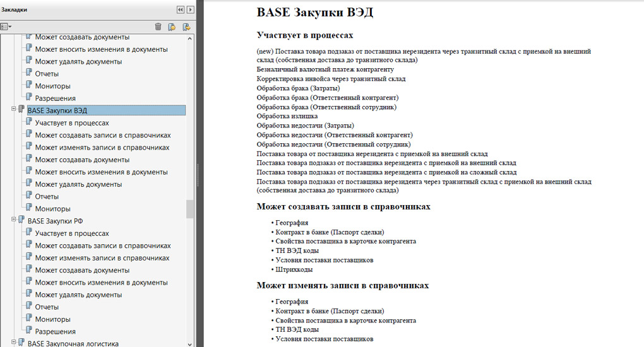644x347 pixels.
Task: Click bookmark icon of Отчеты under BASE Закупки РФ
Action: click(29, 305)
